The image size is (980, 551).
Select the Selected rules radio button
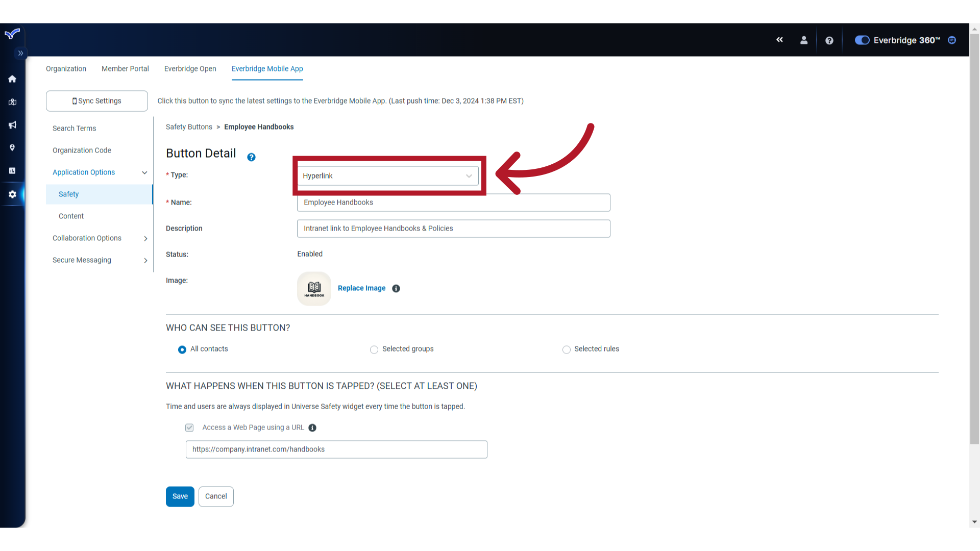pyautogui.click(x=566, y=349)
